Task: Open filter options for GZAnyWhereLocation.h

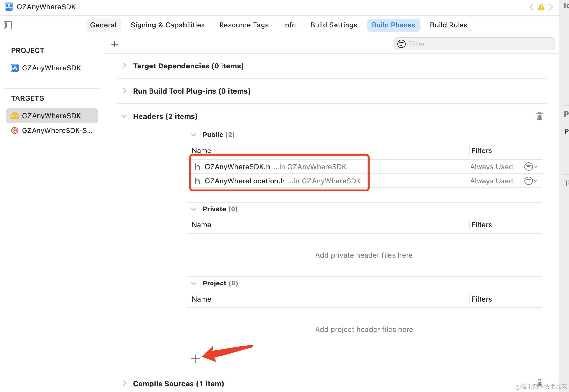Action: click(x=531, y=181)
